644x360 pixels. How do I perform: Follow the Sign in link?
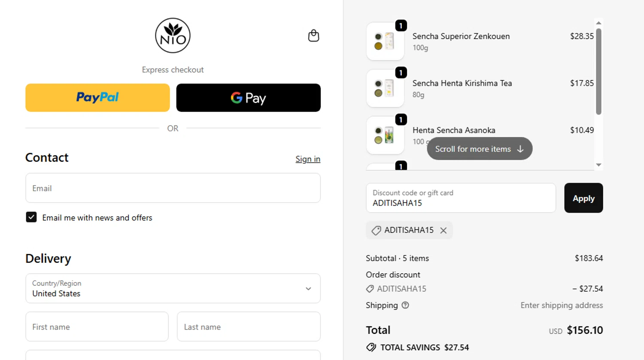pyautogui.click(x=308, y=159)
